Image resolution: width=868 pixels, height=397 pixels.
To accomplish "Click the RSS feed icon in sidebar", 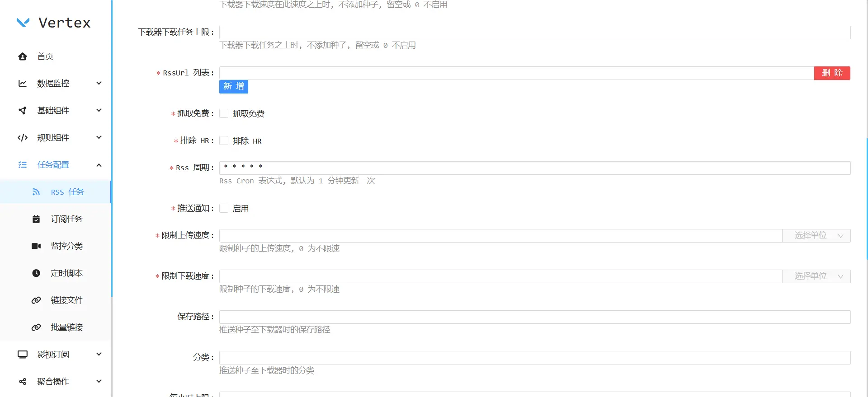I will pyautogui.click(x=36, y=192).
